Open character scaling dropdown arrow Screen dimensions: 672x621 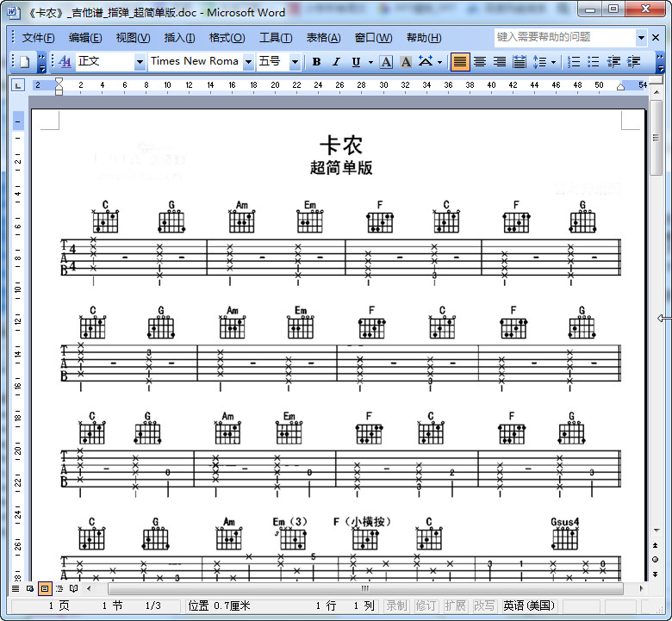(x=439, y=63)
